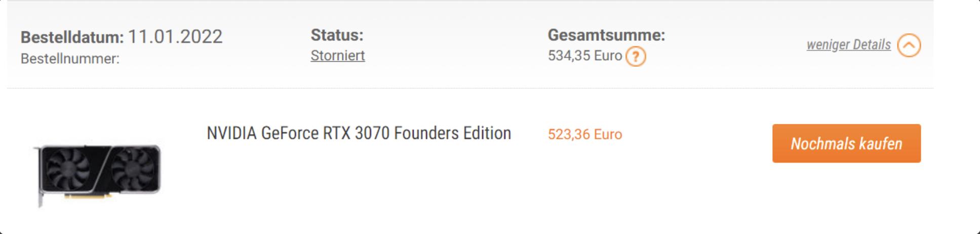980x234 pixels.
Task: Click the order date 11.01.2022
Action: pos(175,37)
